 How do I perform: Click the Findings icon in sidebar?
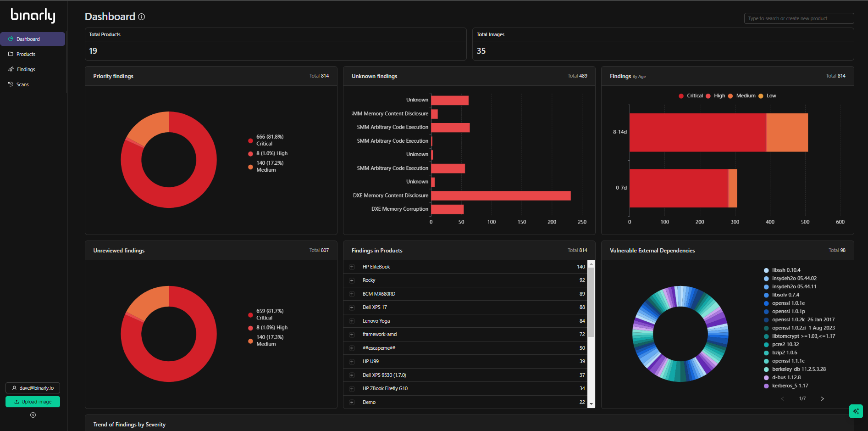tap(11, 69)
